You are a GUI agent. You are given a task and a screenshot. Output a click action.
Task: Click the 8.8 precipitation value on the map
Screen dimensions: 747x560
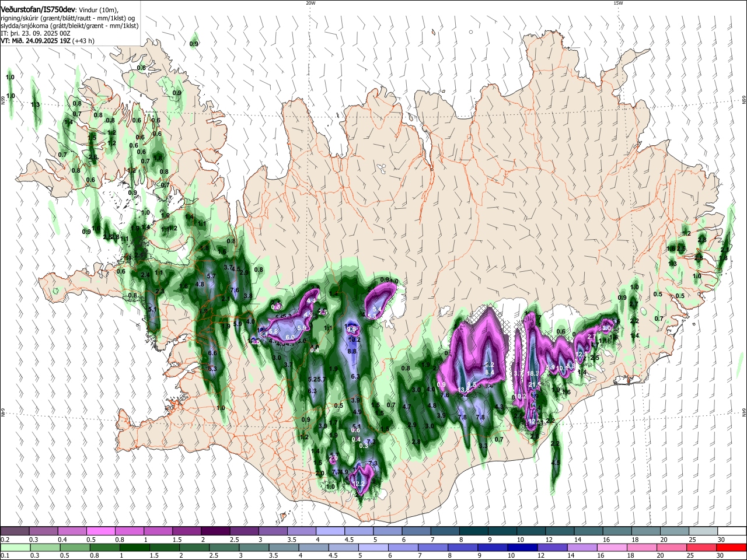pyautogui.click(x=352, y=351)
